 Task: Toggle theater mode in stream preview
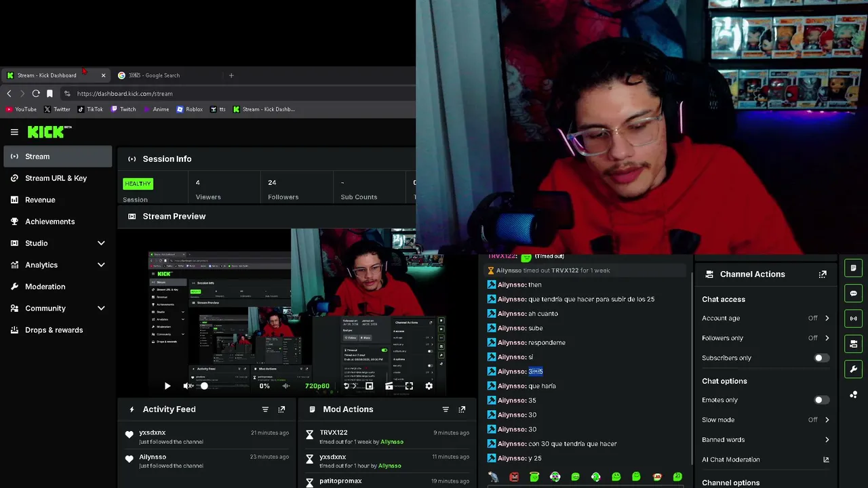point(389,386)
